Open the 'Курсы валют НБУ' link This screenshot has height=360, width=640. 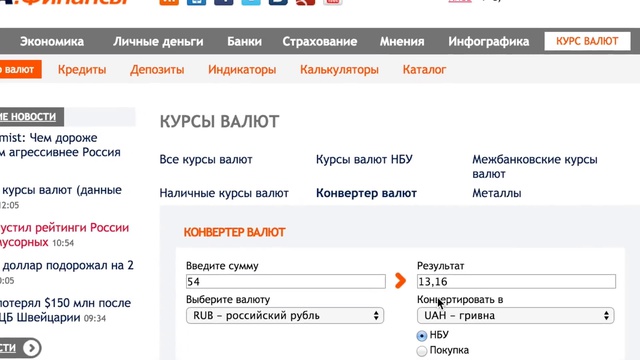(364, 159)
